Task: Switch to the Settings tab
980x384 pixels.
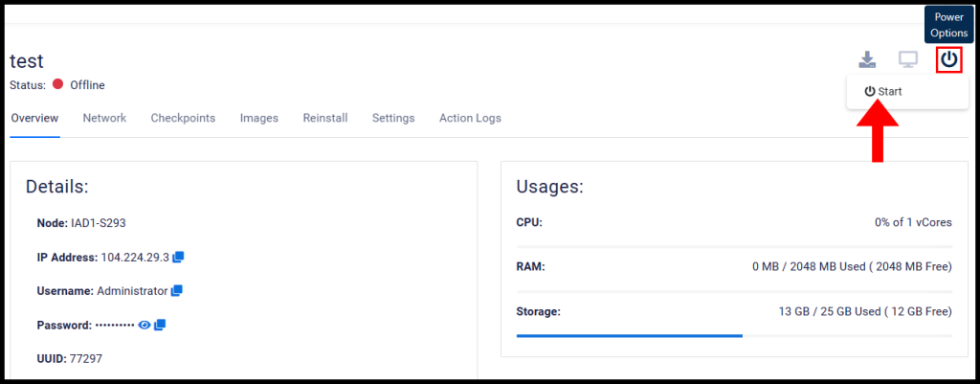Action: (393, 118)
